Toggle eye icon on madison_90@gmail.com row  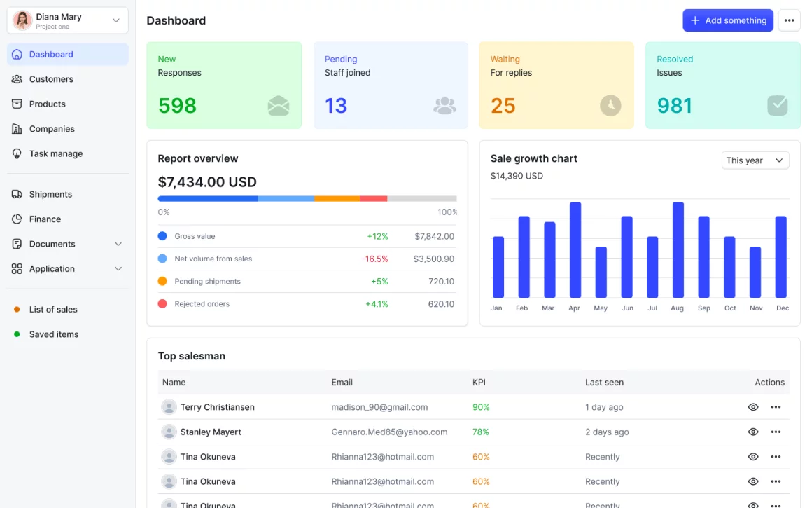(753, 407)
